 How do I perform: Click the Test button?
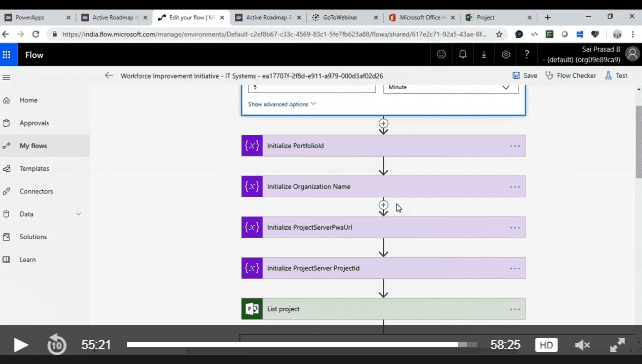[616, 76]
